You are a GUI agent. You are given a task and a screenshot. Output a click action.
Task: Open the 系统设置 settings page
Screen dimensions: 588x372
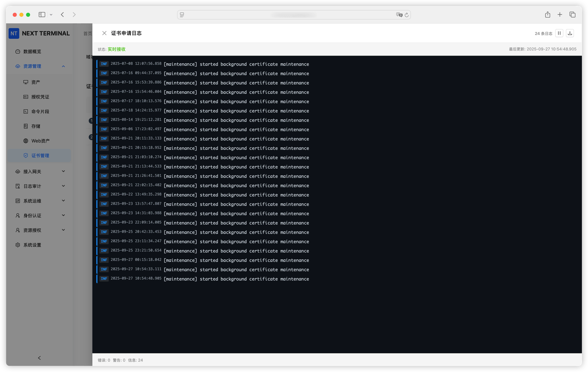(x=32, y=245)
